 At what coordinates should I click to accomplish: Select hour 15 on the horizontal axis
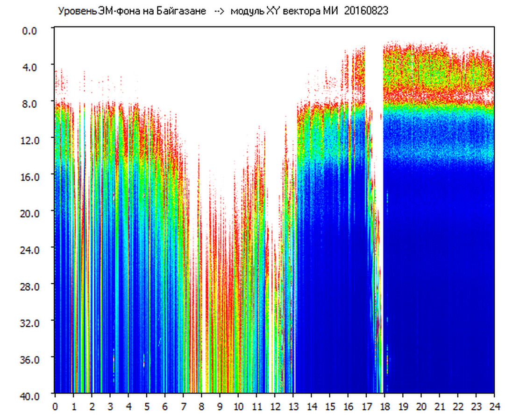pos(329,406)
